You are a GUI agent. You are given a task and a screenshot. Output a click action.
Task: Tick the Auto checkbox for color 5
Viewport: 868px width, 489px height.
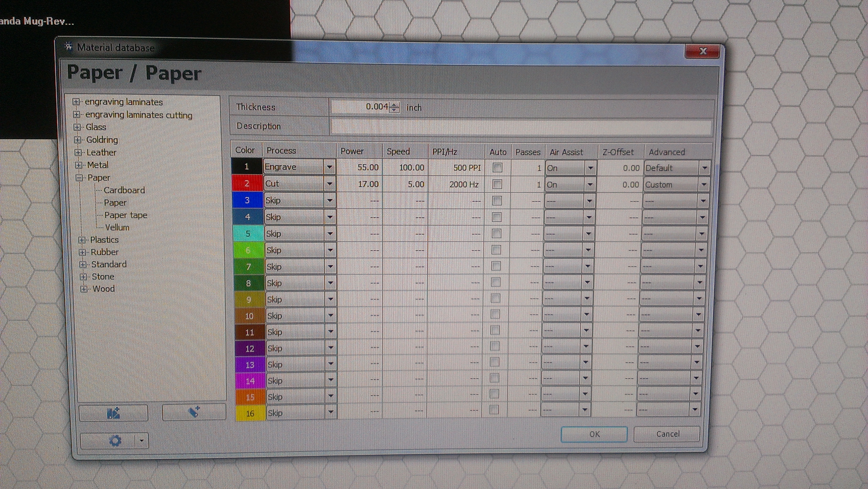(496, 233)
